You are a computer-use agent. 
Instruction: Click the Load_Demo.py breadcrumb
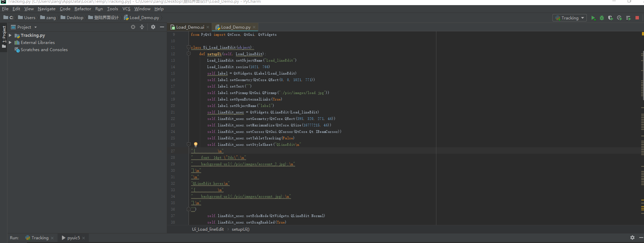tap(142, 17)
